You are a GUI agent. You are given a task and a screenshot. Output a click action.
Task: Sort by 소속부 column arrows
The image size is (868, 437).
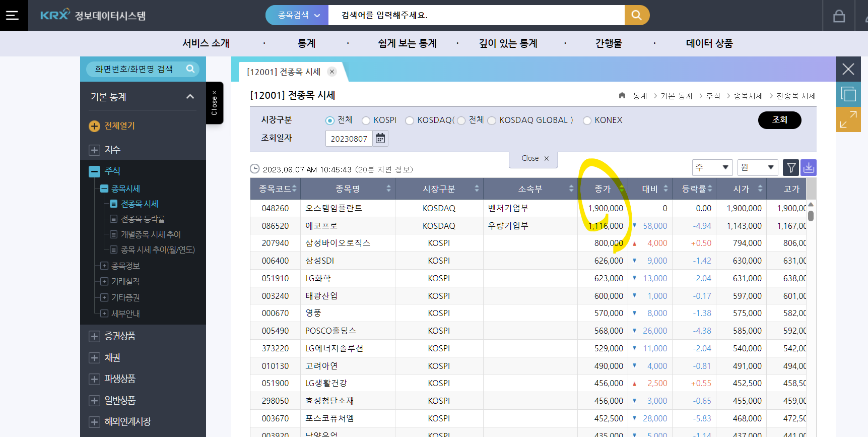click(x=571, y=189)
